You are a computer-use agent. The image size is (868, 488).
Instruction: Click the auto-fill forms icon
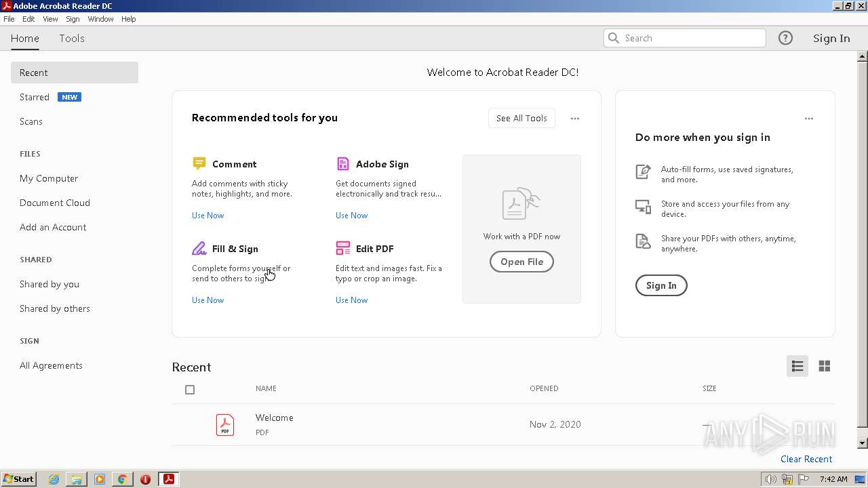(643, 171)
